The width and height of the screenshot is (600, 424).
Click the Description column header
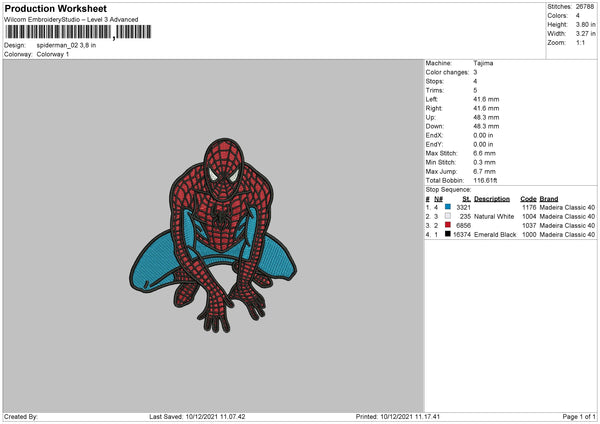point(492,199)
